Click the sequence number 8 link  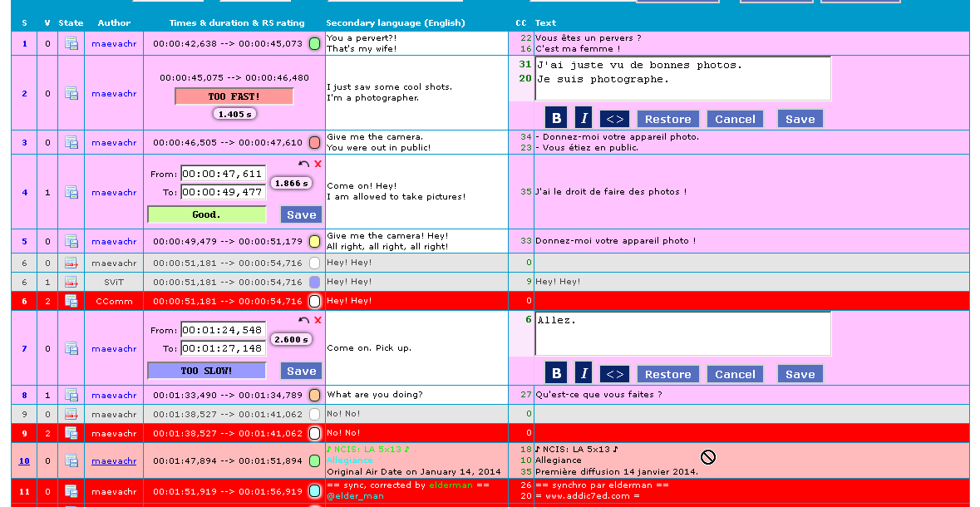[24, 395]
